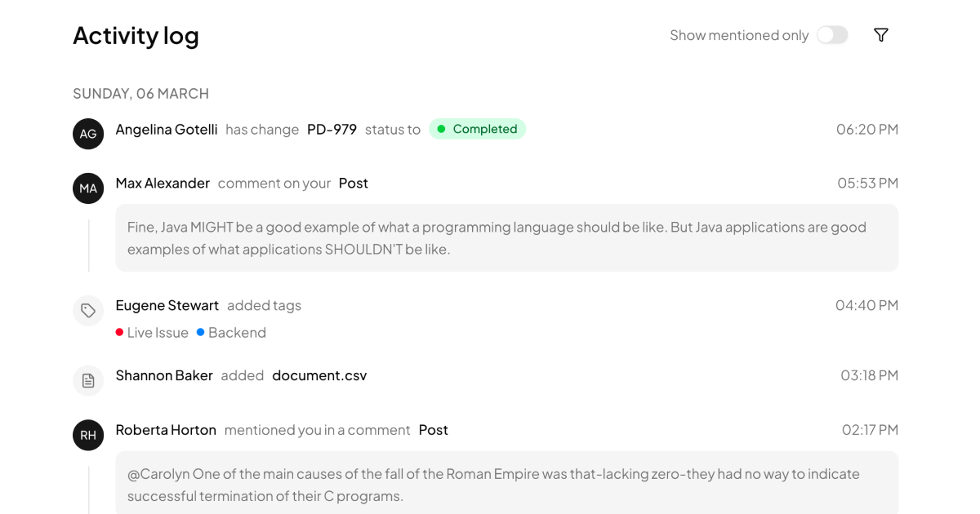Open the document.csv file added by Shannon Baker
The image size is (980, 514).
319,375
